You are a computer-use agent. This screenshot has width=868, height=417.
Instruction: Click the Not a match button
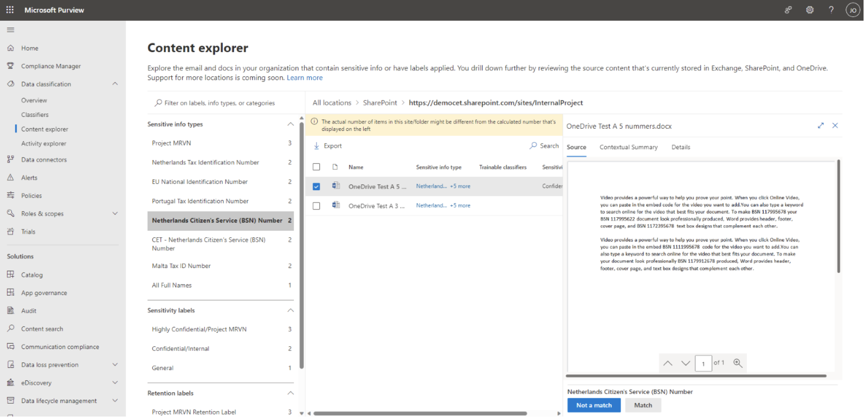(x=594, y=406)
